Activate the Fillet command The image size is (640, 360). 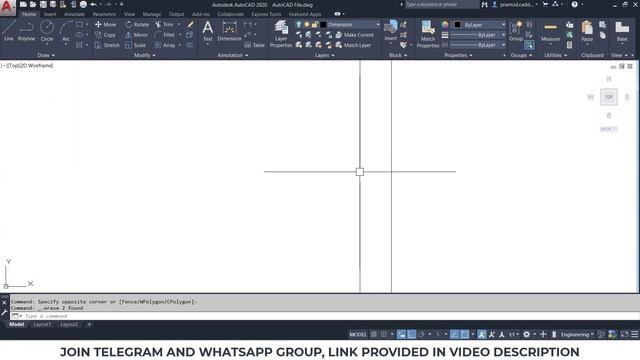click(x=165, y=35)
